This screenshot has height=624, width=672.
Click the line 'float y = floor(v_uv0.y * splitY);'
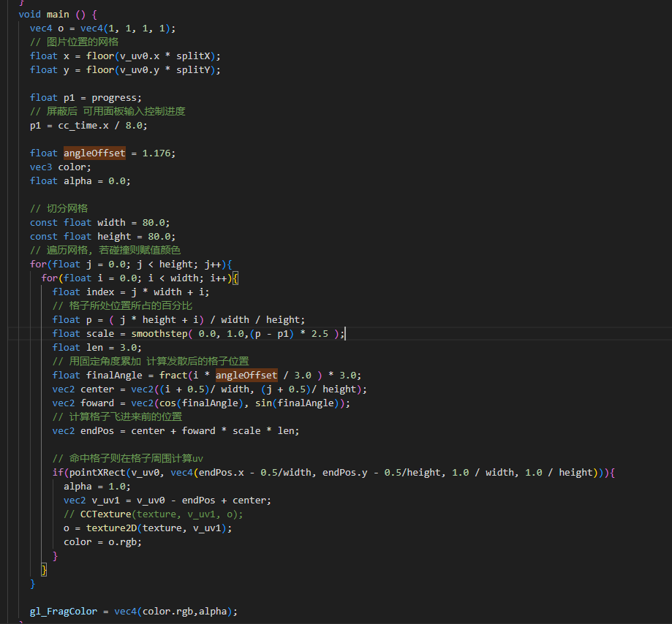point(125,70)
